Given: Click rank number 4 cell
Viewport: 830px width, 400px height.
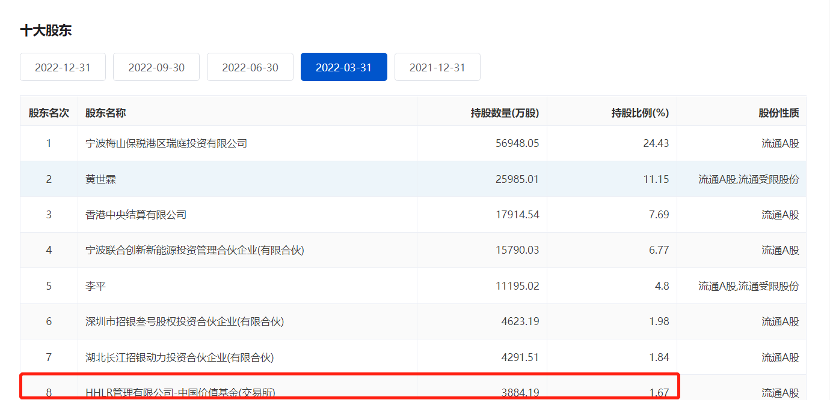Looking at the screenshot, I should (49, 250).
